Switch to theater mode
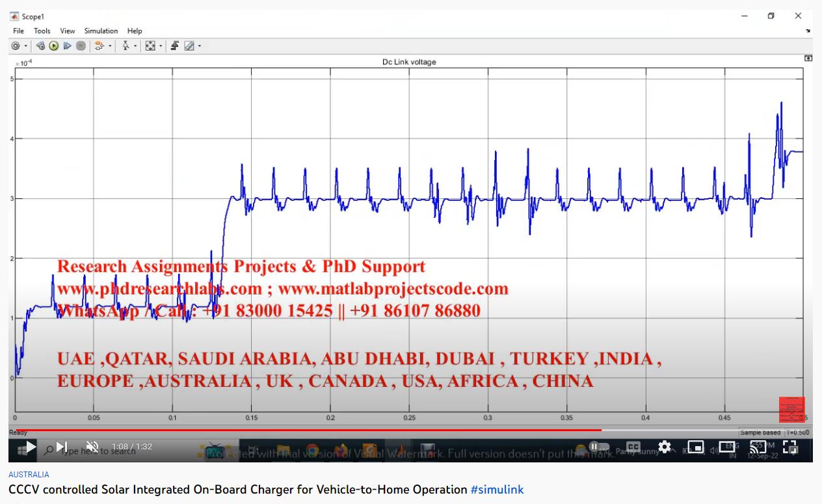Viewport: 822px width, 504px height. (726, 447)
